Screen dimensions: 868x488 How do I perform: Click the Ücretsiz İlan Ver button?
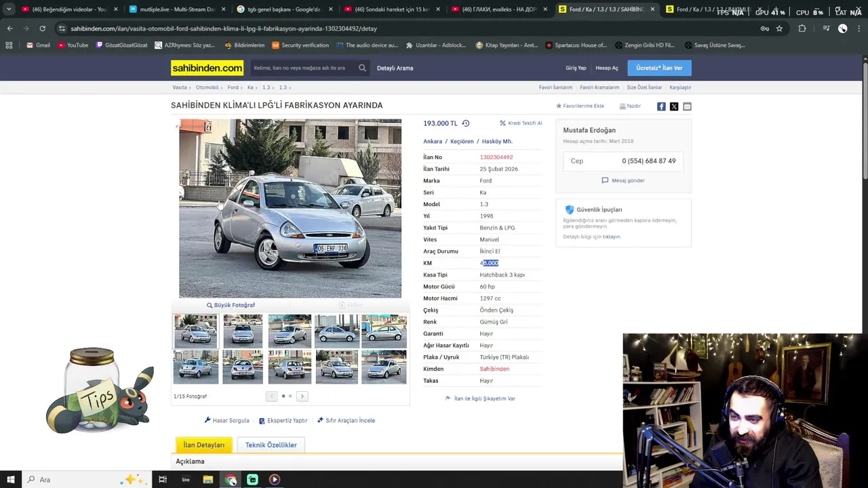(x=659, y=68)
